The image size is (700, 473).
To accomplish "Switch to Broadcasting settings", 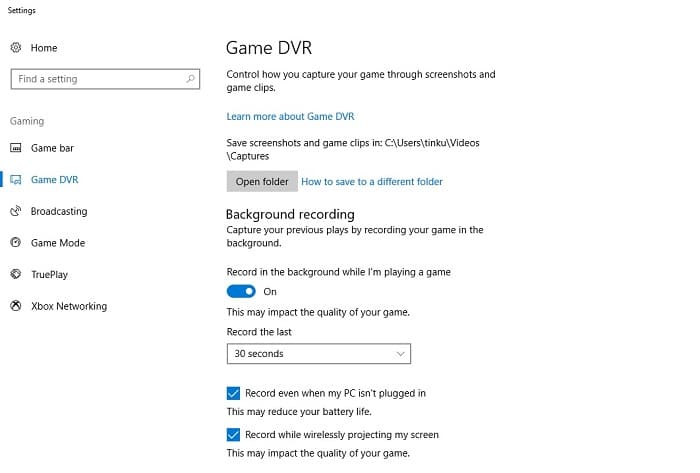I will (59, 211).
